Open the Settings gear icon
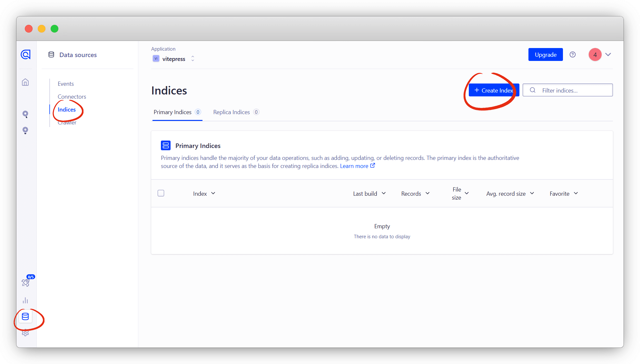The width and height of the screenshot is (640, 364). click(x=25, y=333)
